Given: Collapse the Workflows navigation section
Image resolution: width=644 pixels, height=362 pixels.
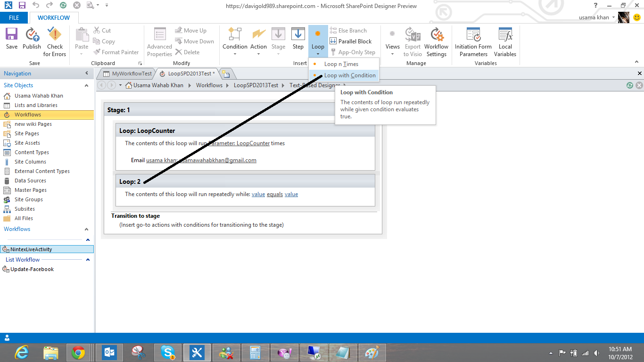Looking at the screenshot, I should 87,229.
